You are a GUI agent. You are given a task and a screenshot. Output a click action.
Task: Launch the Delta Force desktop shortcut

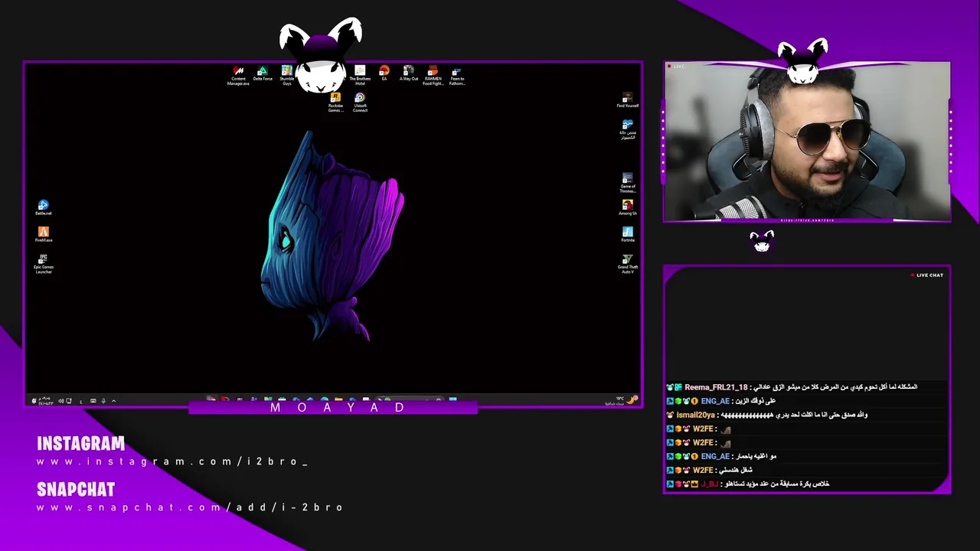point(263,74)
